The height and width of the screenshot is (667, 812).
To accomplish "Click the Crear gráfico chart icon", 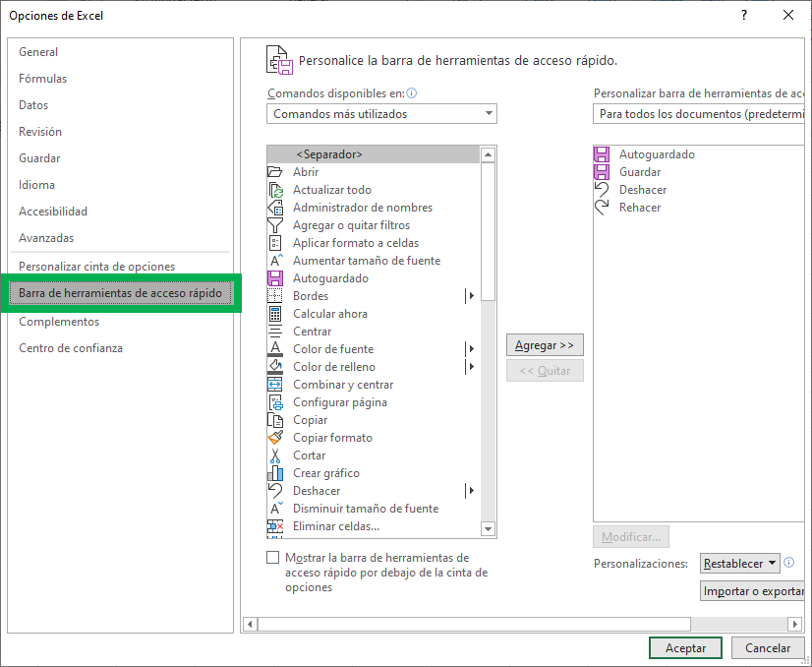I will (275, 472).
